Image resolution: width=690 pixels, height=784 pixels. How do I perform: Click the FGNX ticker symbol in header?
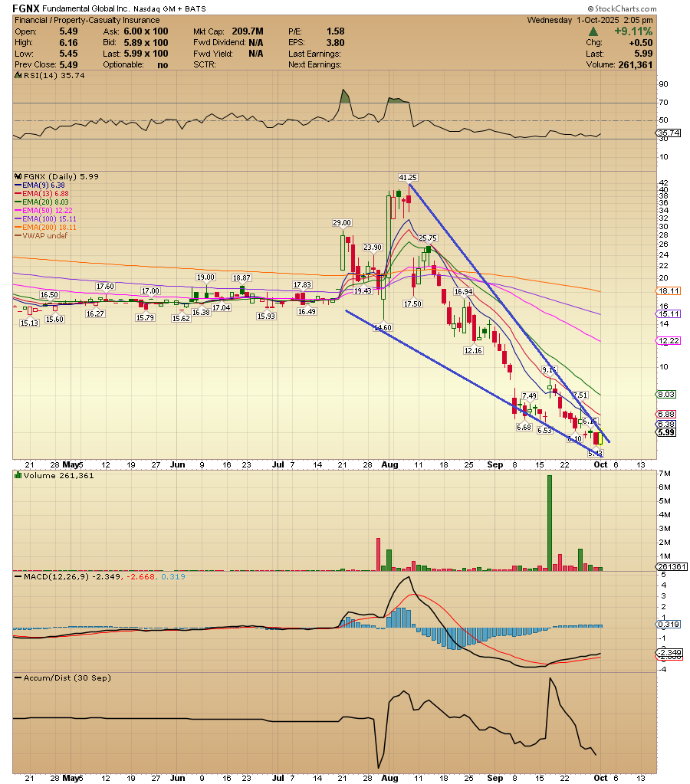tap(28, 7)
